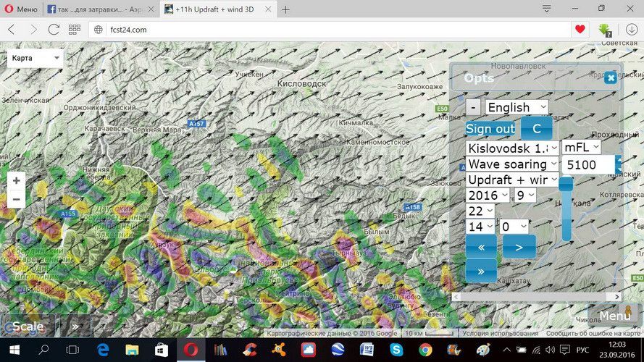Image resolution: width=644 pixels, height=362 pixels.
Task: Open the Wave soaring mode dropdown
Action: coord(512,164)
